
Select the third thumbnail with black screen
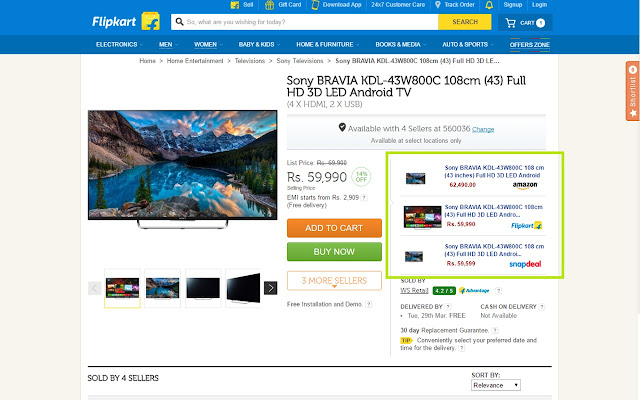point(203,288)
